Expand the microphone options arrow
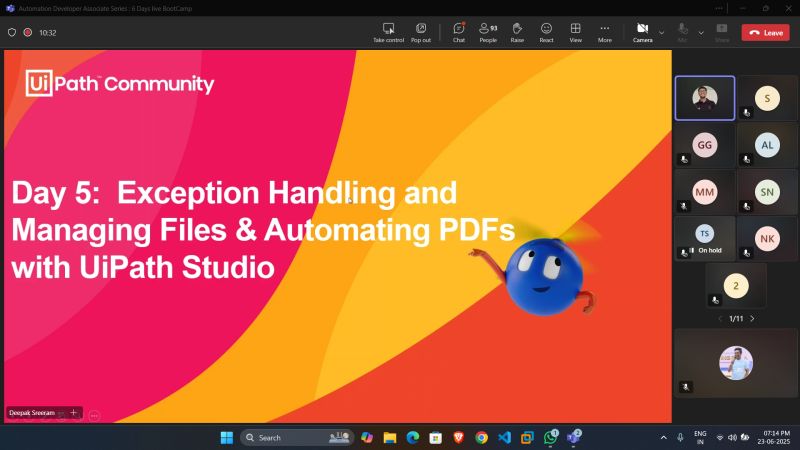Image resolution: width=800 pixels, height=450 pixels. click(x=701, y=33)
